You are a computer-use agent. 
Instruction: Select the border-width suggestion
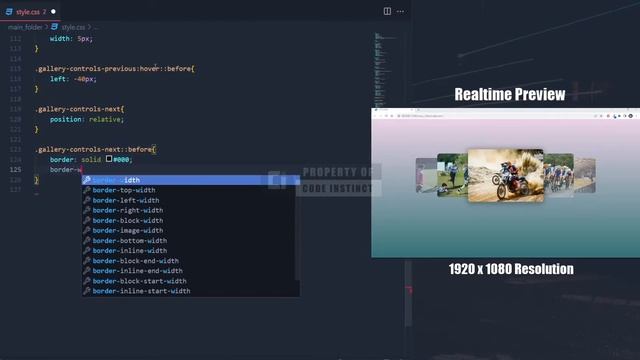191,180
